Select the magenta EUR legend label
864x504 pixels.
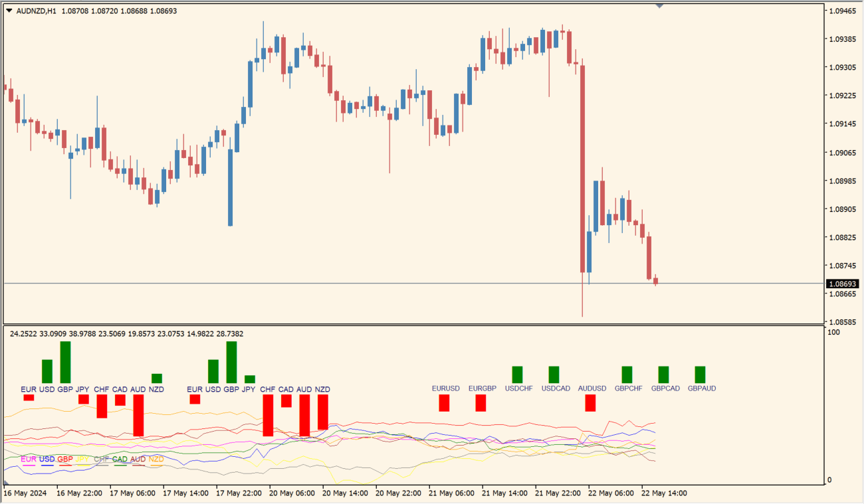pos(29,459)
